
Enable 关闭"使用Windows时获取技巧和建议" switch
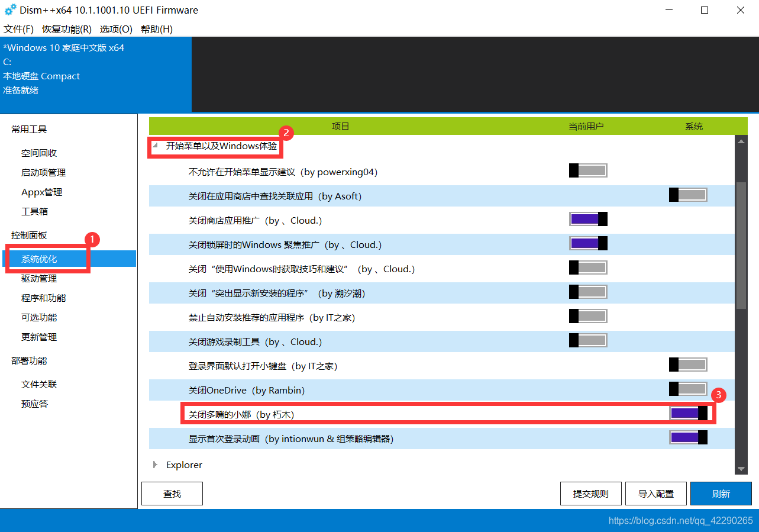[588, 267]
